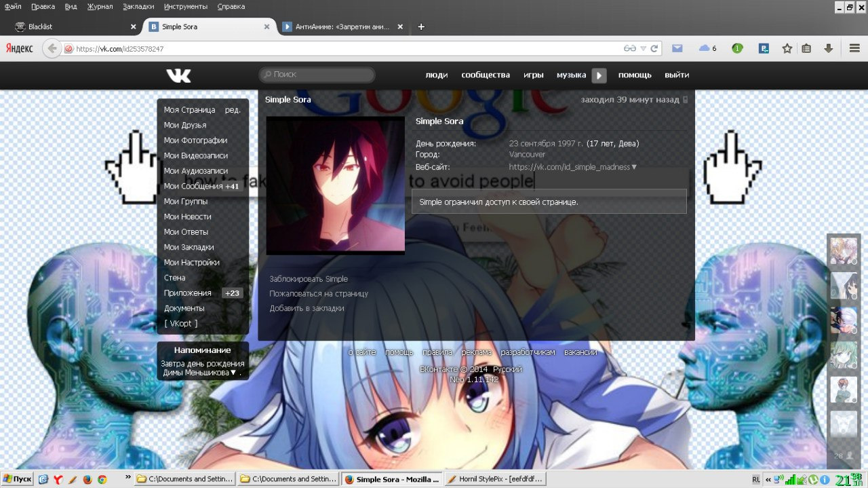Open a new tab with plus button
The width and height of the screenshot is (868, 488).
pos(421,27)
